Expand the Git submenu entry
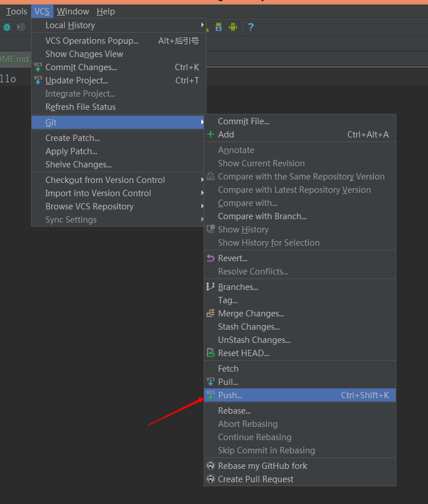Viewport: 428px width, 504px height. 118,123
